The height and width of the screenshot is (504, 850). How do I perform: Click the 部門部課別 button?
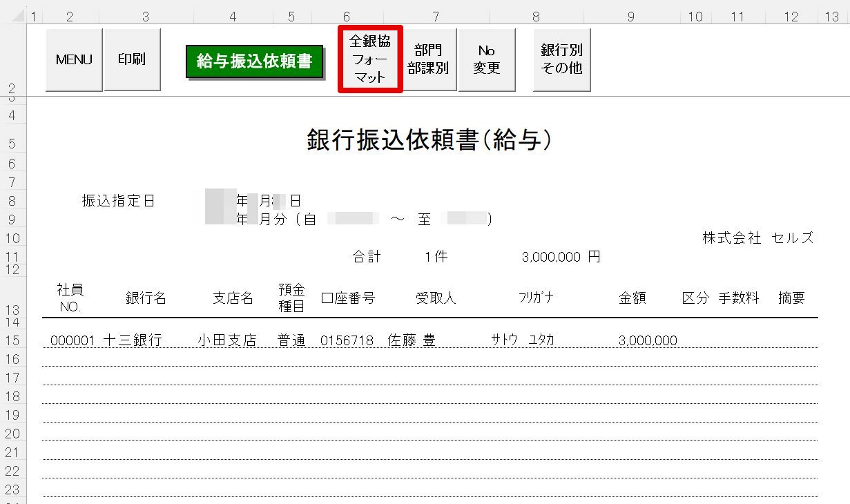429,59
